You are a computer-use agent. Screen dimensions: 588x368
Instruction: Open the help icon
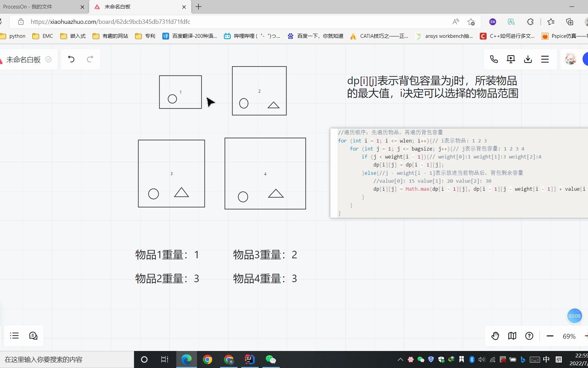529,336
